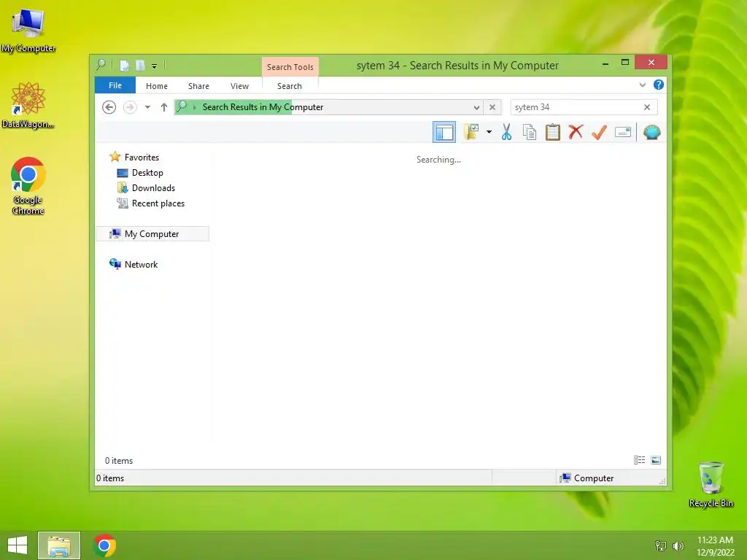Click the Properties card icon in toolbar
The height and width of the screenshot is (560, 747).
623,132
